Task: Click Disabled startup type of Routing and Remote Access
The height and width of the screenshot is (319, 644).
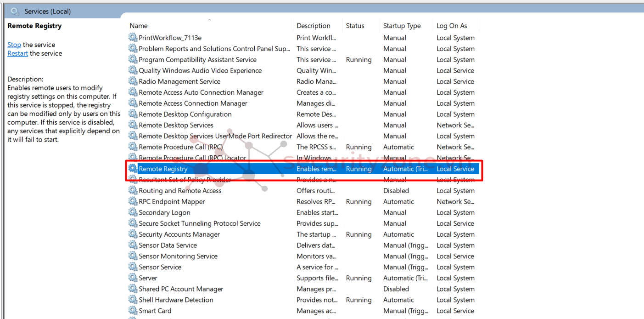Action: click(x=396, y=191)
